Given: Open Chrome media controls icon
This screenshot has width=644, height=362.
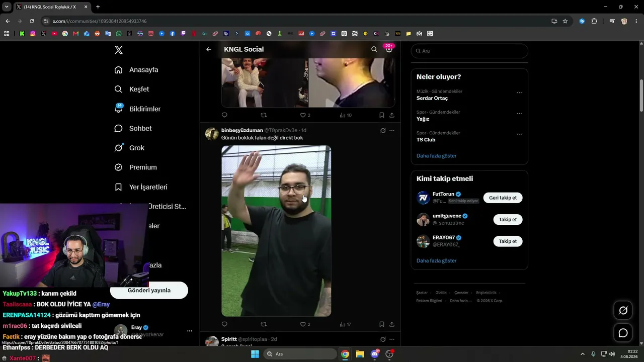Looking at the screenshot, I should click(x=612, y=21).
